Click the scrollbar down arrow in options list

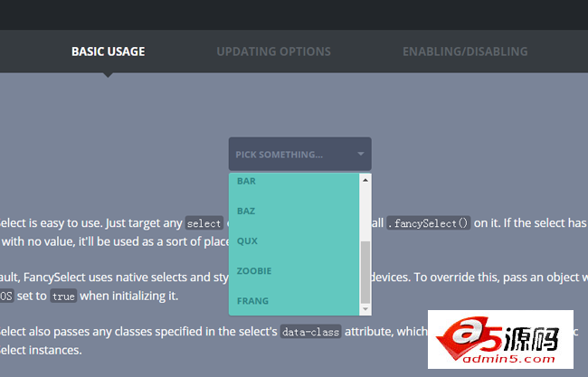pyautogui.click(x=365, y=309)
